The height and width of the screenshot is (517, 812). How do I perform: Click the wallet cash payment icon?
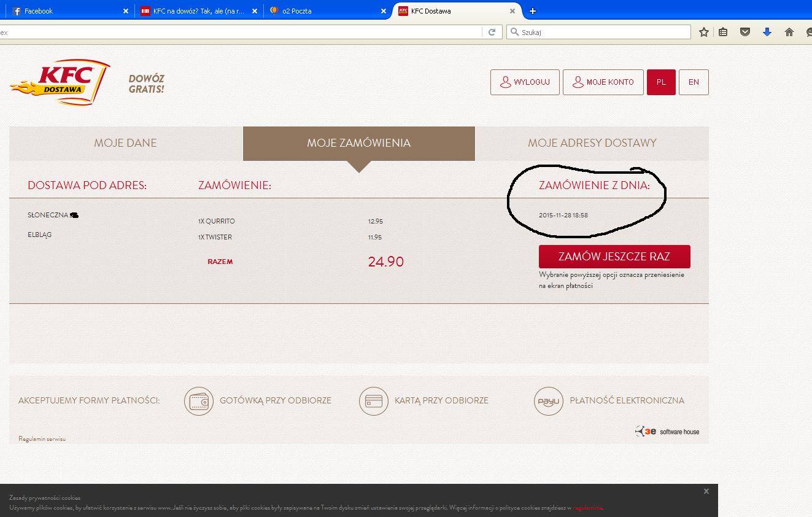click(199, 401)
